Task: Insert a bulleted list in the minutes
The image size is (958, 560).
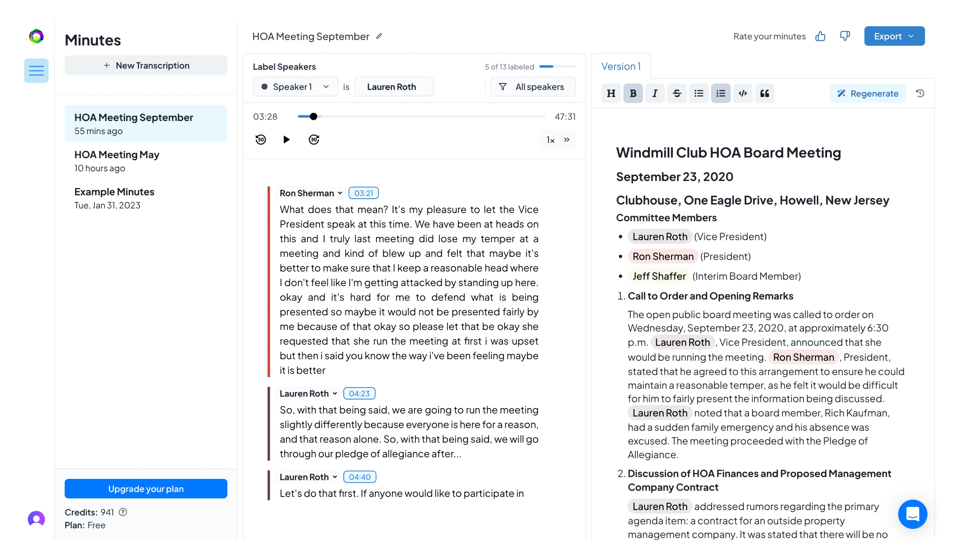Action: coord(699,93)
